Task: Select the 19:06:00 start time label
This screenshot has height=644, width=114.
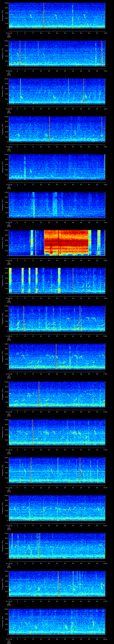Action: [9, 223]
